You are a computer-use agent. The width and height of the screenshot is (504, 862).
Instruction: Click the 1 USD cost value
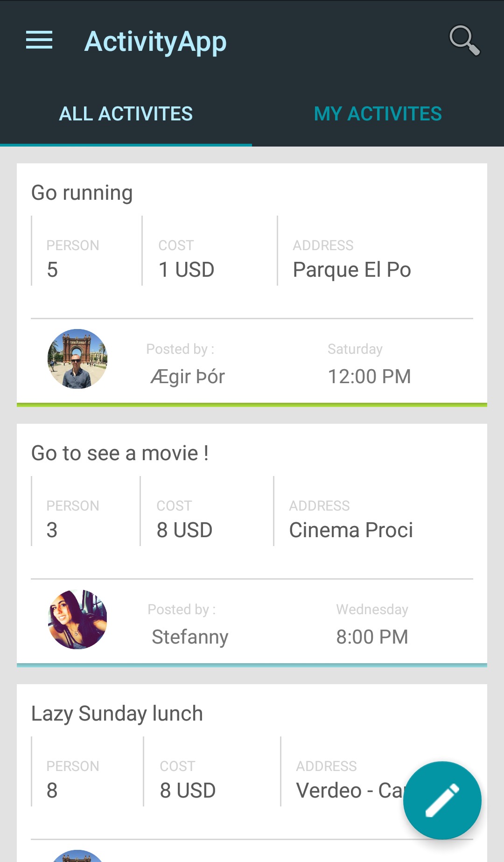click(186, 270)
